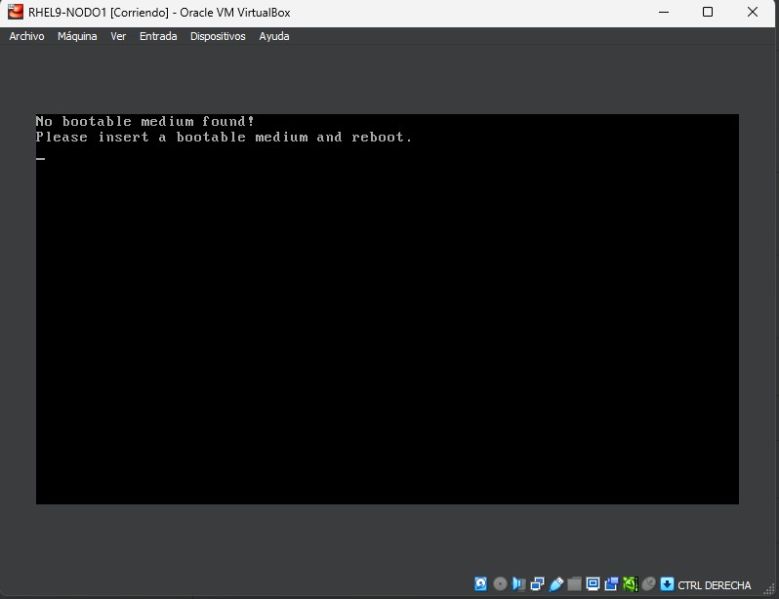
Task: Open the audio indicator in status bar
Action: (x=518, y=584)
